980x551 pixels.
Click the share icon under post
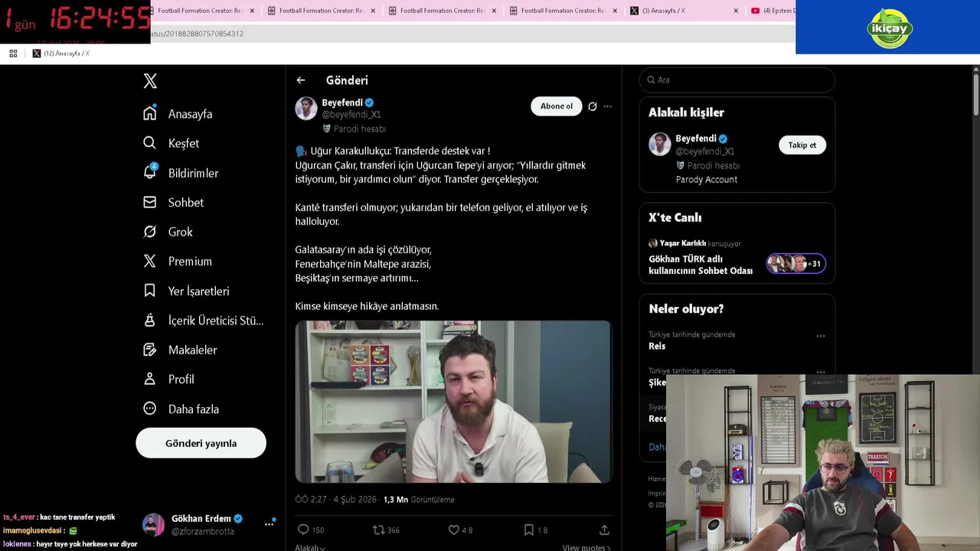click(604, 530)
